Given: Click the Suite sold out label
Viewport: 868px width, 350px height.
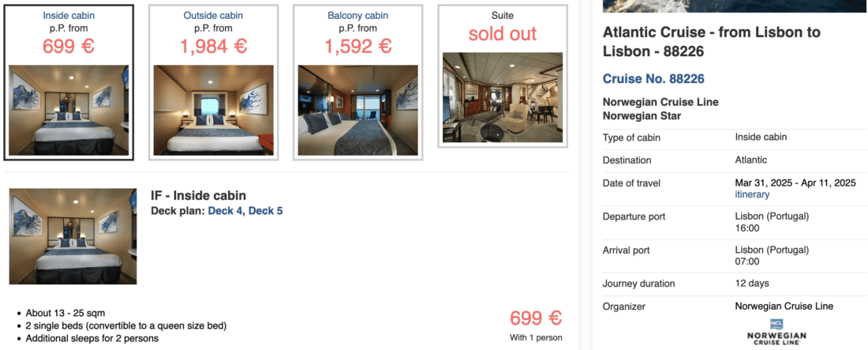Looking at the screenshot, I should pos(502,34).
